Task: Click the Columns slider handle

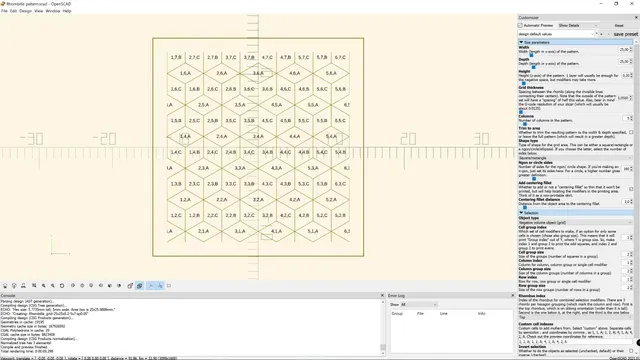Action: coord(525,124)
